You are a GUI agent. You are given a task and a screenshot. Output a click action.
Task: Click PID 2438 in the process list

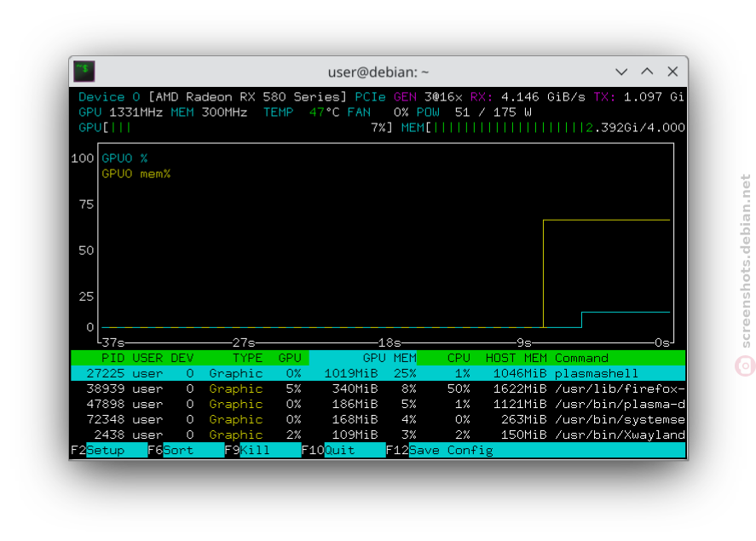[109, 435]
